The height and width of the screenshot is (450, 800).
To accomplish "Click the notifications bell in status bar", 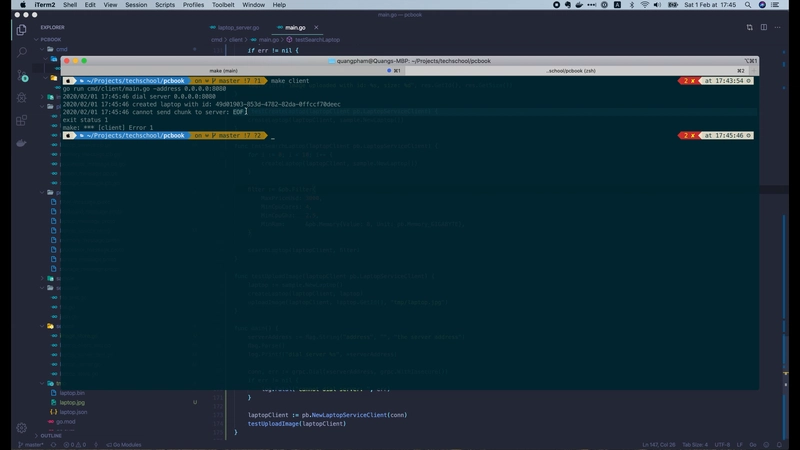I will pos(779,445).
